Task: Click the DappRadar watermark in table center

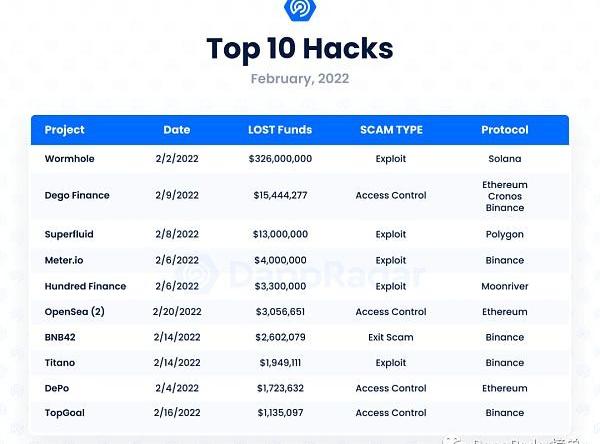Action: tap(300, 274)
